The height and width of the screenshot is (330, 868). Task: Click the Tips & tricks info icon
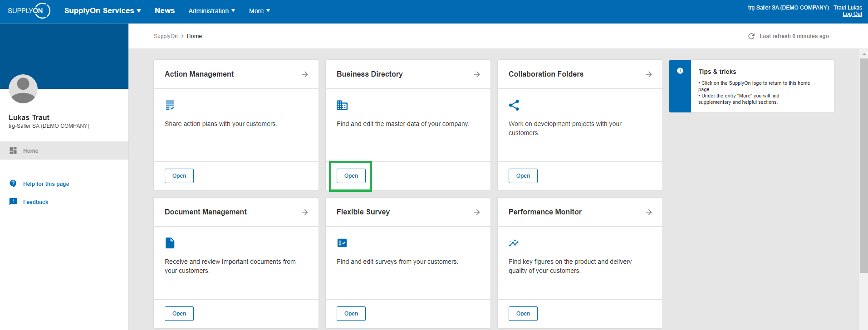pos(680,71)
